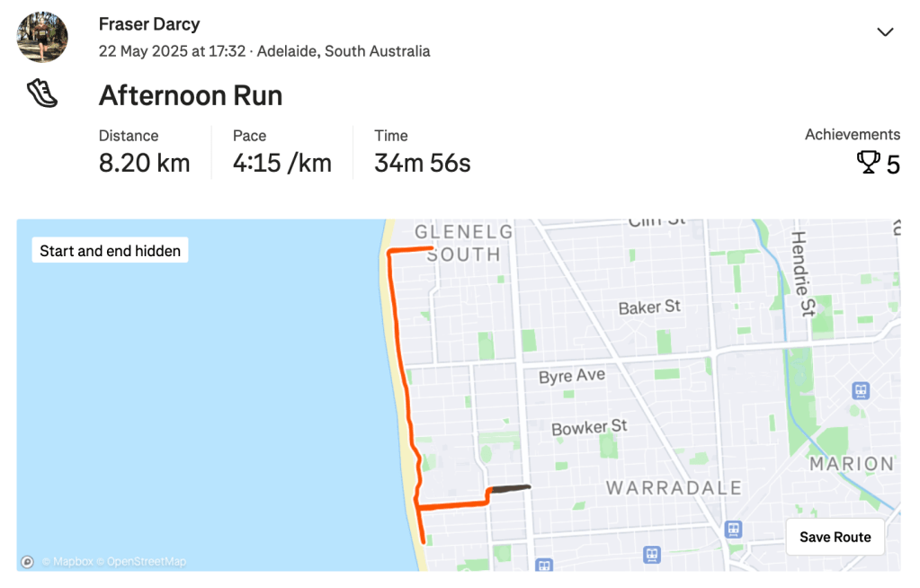Viewport: 920px width, 588px height.
Task: Open the Afternoon Run activity title
Action: coord(191,95)
